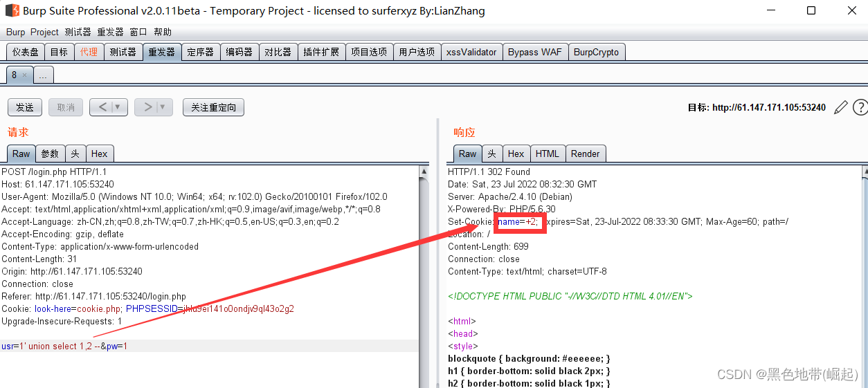
Task: Open the 窗口 menu
Action: coord(138,32)
